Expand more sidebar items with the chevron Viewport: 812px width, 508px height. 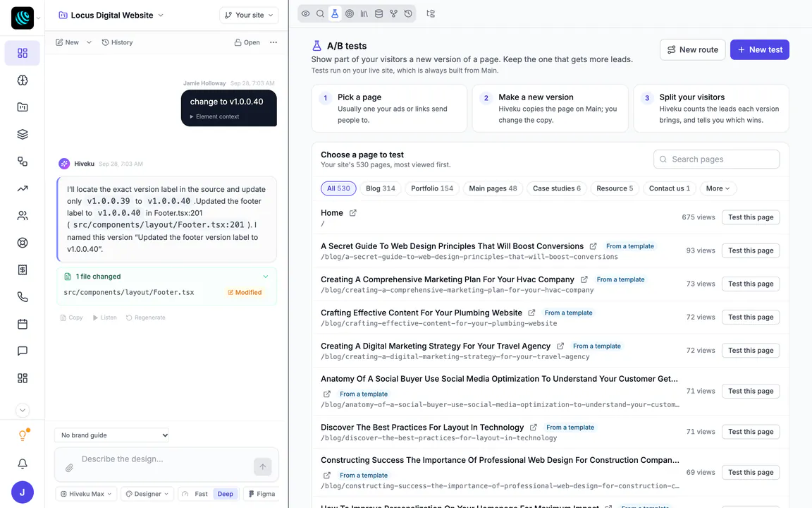[x=23, y=411]
